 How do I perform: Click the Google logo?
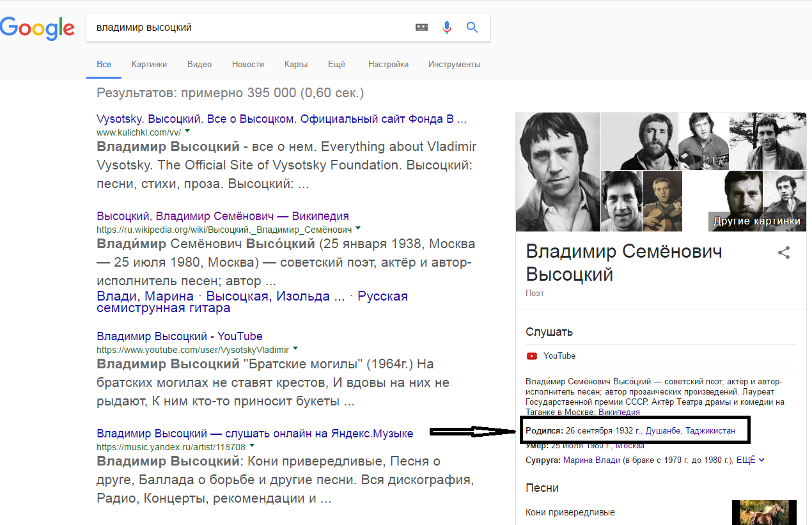click(x=37, y=27)
